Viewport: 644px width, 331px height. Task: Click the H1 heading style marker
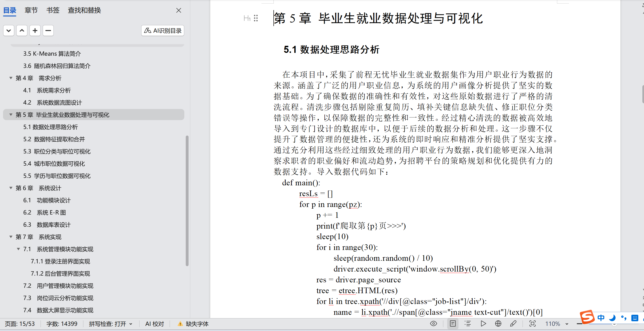247,18
